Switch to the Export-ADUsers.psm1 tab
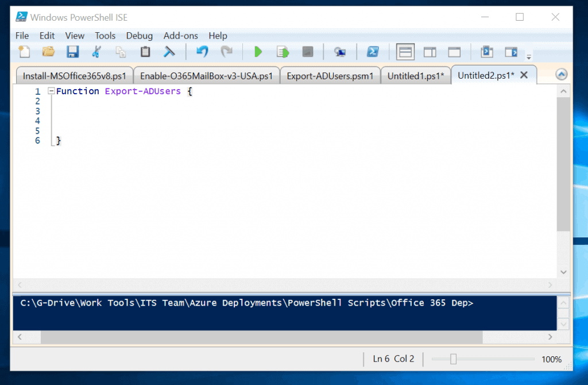Viewport: 588px width, 385px height. [330, 75]
